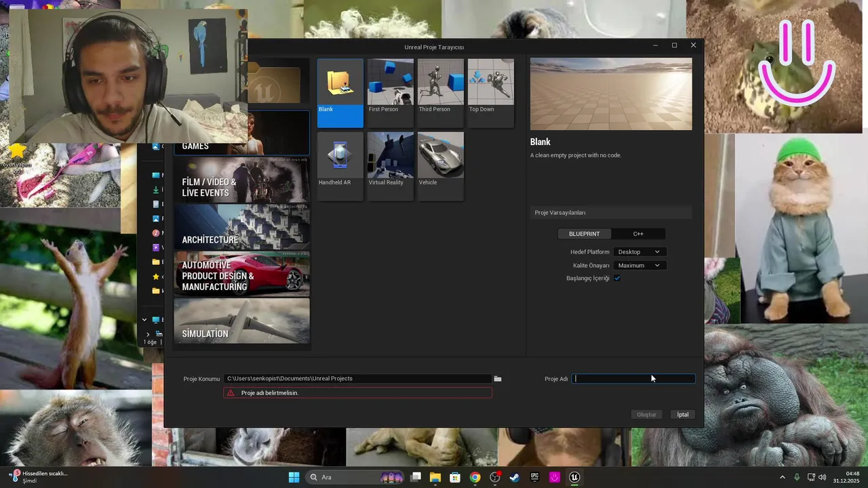This screenshot has height=488, width=868.
Task: Click the microphone icon in the system tray
Action: [797, 477]
